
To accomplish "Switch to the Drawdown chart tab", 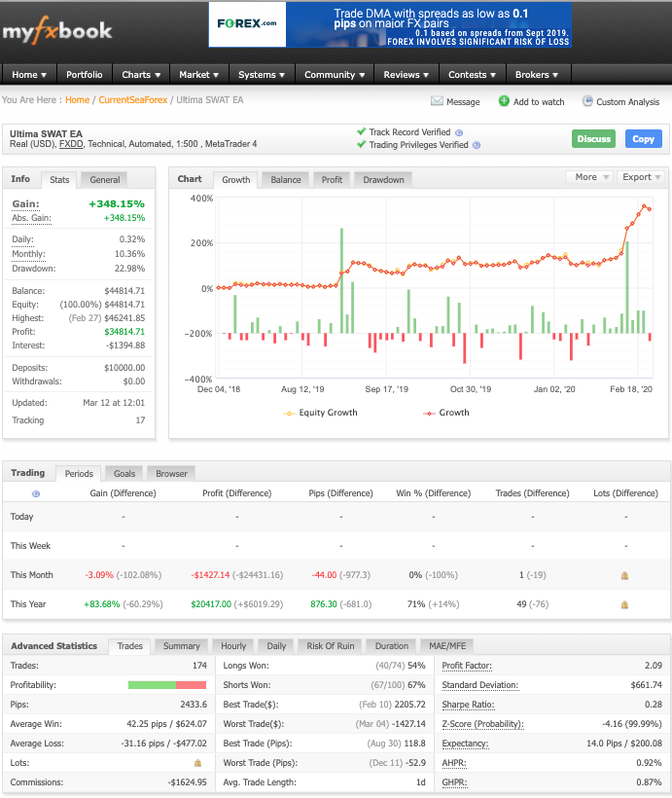I will point(383,180).
